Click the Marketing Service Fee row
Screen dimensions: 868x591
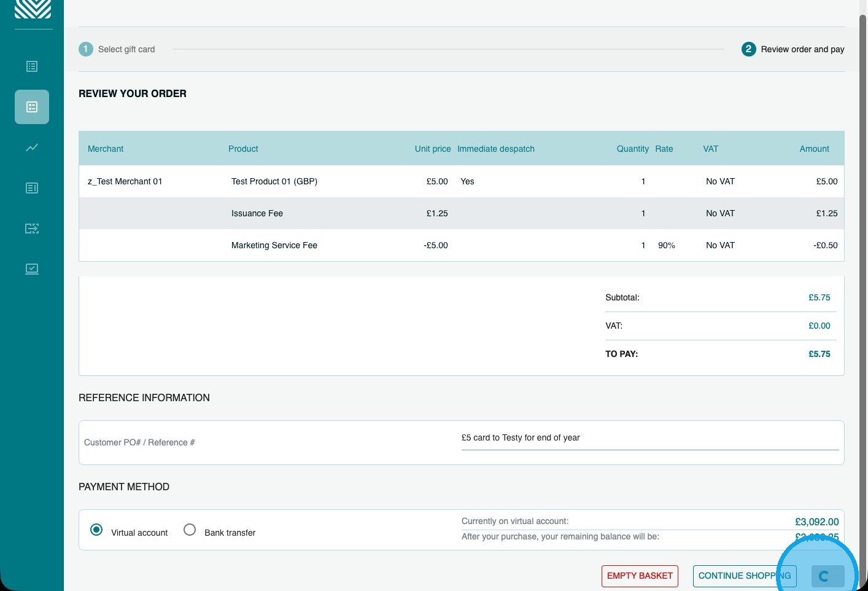coord(462,245)
